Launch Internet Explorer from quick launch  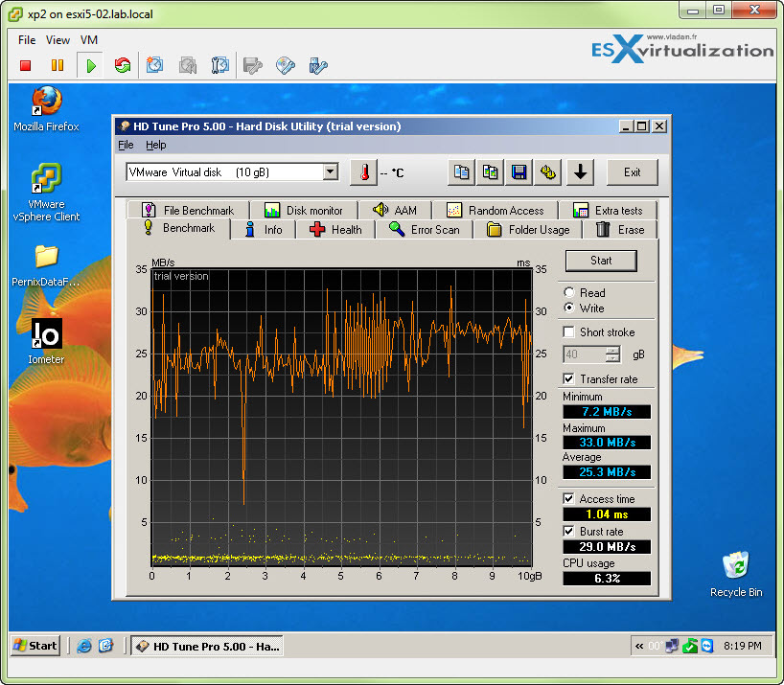pos(84,646)
